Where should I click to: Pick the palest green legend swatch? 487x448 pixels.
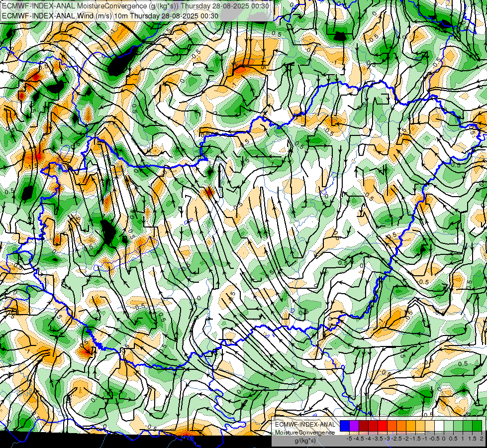pyautogui.click(x=449, y=426)
